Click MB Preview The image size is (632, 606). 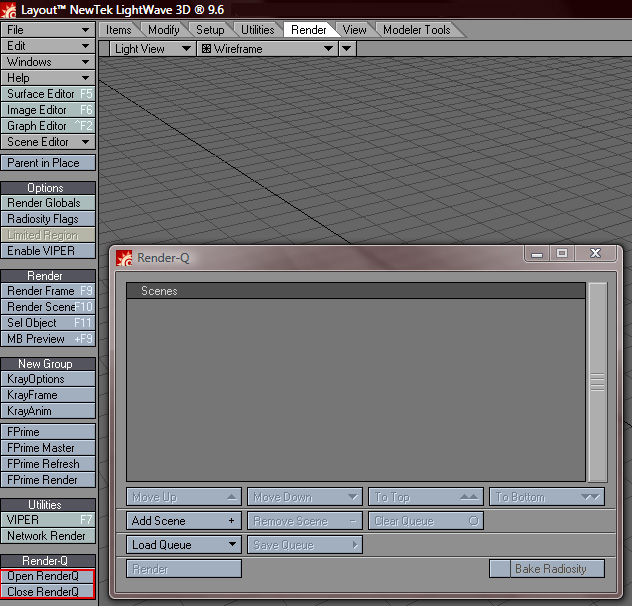click(x=48, y=339)
